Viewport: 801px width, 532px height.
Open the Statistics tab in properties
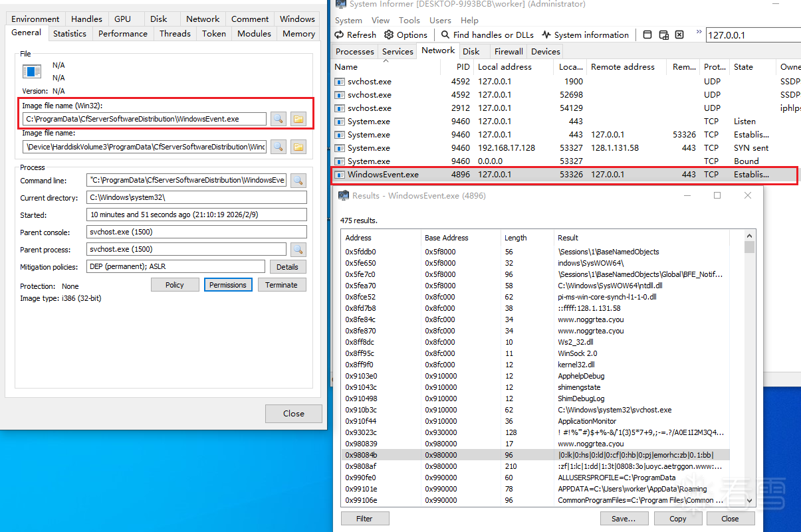[x=70, y=33]
